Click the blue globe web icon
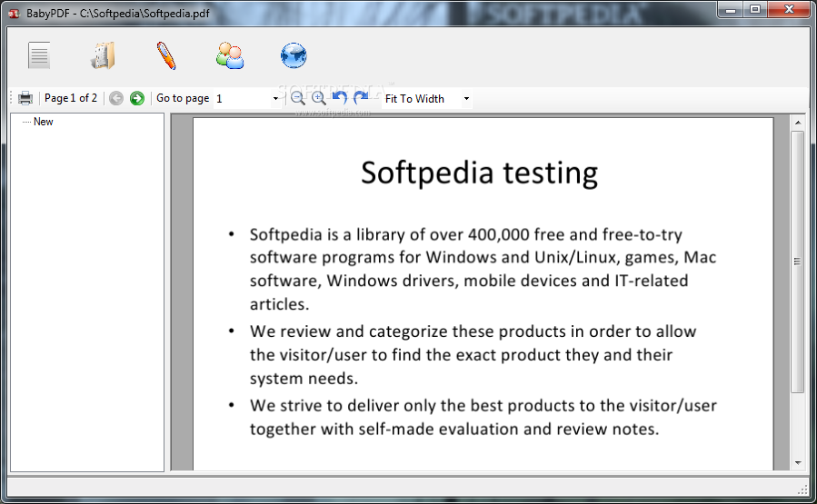 coord(294,56)
